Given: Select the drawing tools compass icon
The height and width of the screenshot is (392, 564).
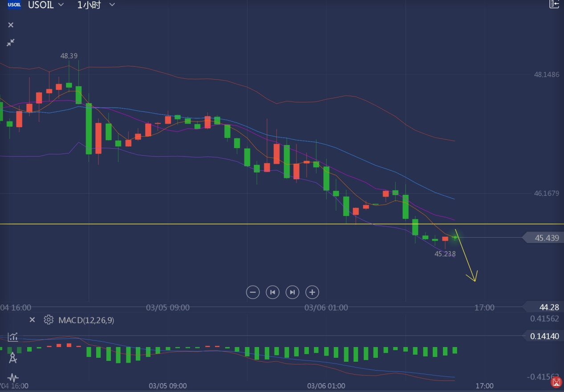Looking at the screenshot, I should click(13, 357).
